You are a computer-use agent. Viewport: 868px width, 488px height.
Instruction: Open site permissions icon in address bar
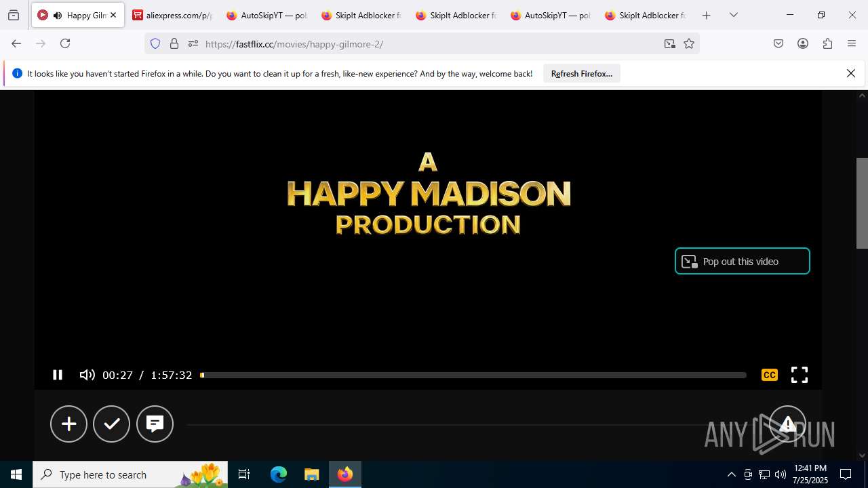click(193, 43)
